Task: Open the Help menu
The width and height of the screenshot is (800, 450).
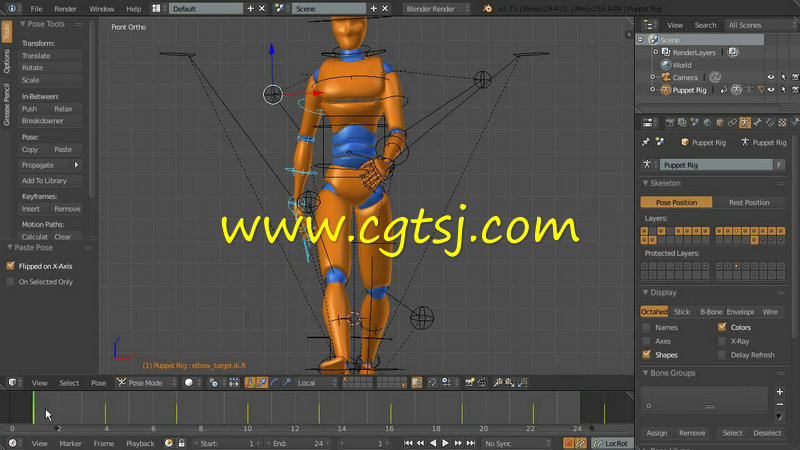Action: [134, 9]
